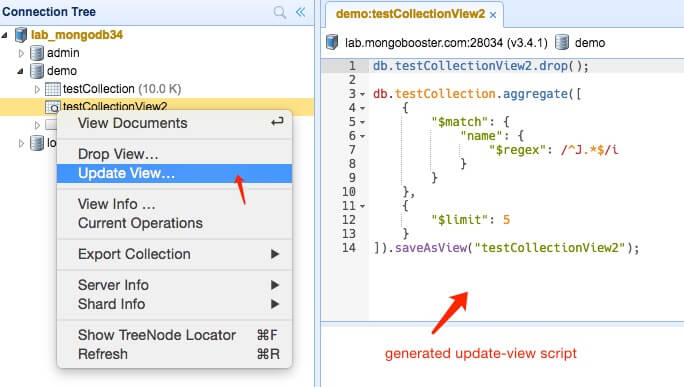Click the server icon beside lab.mongobooster.com:28034
This screenshot has width=684, height=387.
pos(332,42)
